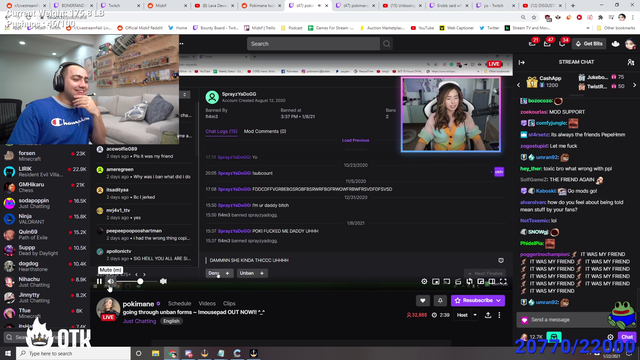Open the chat users list icon

click(631, 62)
